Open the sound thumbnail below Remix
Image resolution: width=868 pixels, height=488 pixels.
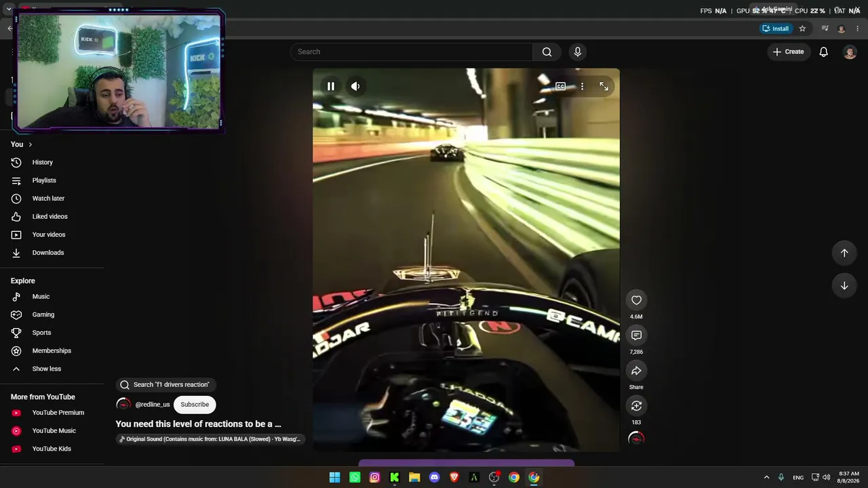[x=636, y=439]
